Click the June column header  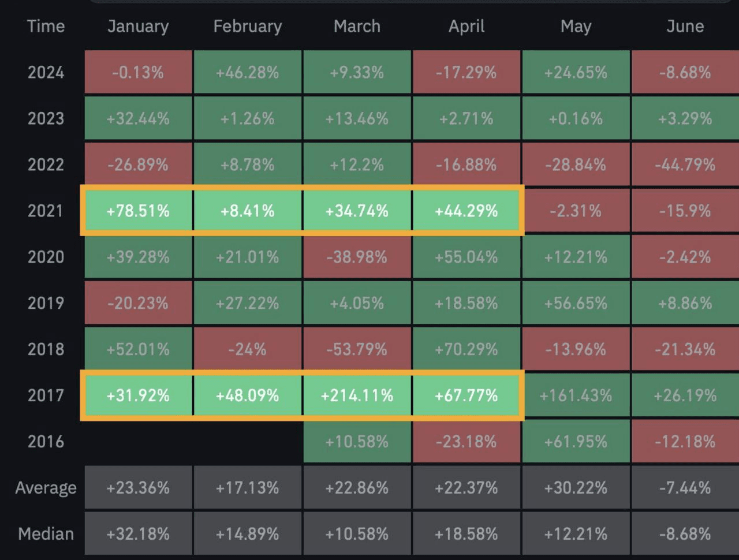[x=685, y=27]
